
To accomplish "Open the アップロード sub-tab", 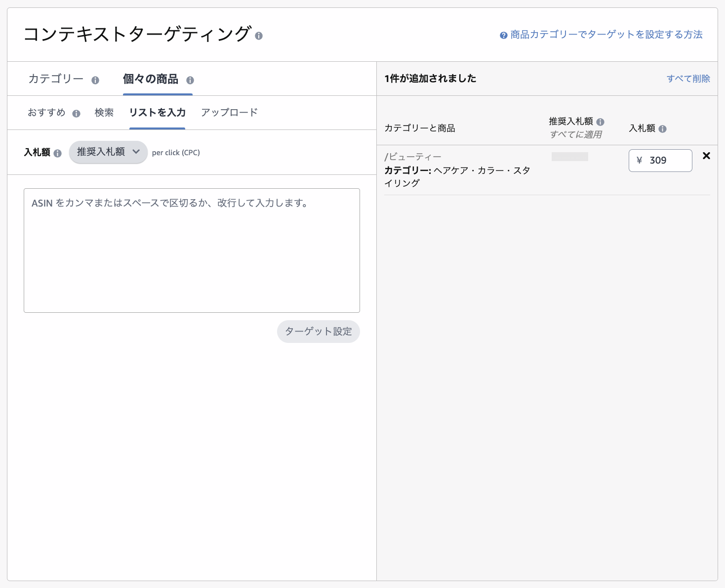I will (x=230, y=113).
